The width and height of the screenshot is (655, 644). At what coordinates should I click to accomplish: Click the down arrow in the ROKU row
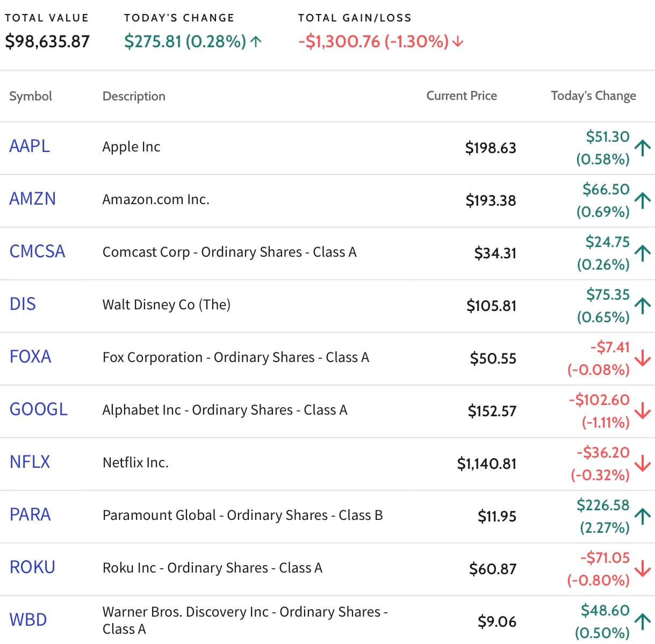pyautogui.click(x=643, y=568)
